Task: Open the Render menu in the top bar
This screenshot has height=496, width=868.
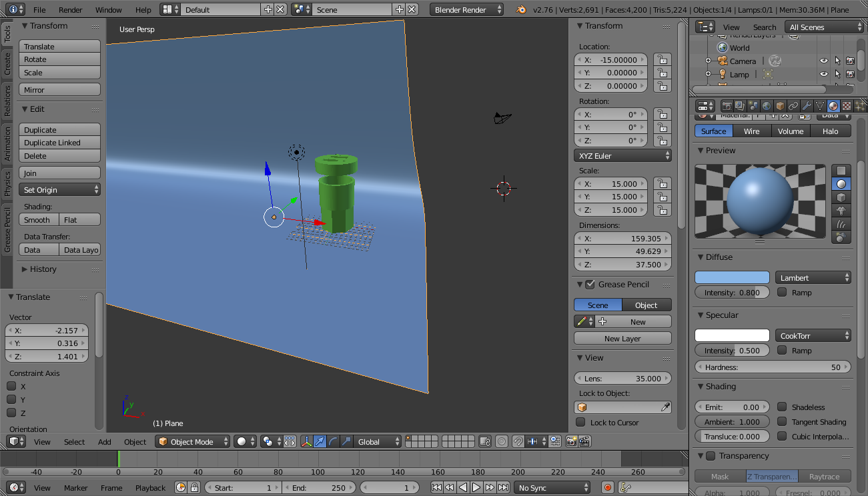Action: point(69,9)
